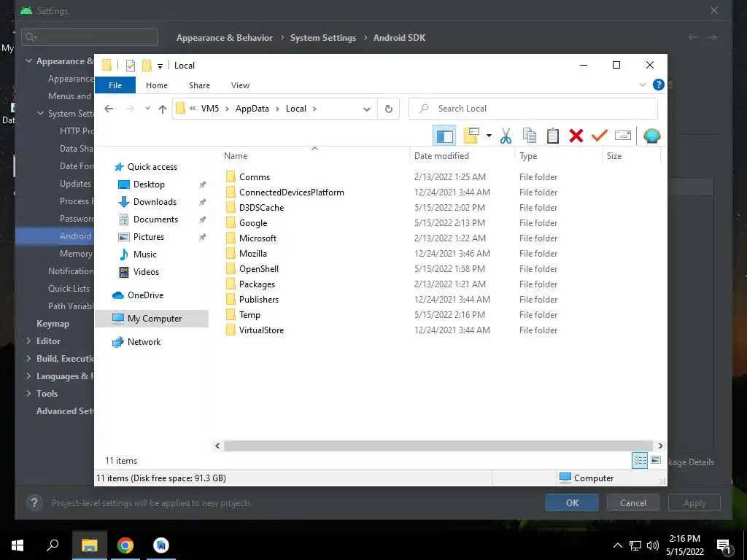The height and width of the screenshot is (560, 747).
Task: Switch to large thumbnails view icon
Action: click(x=656, y=460)
